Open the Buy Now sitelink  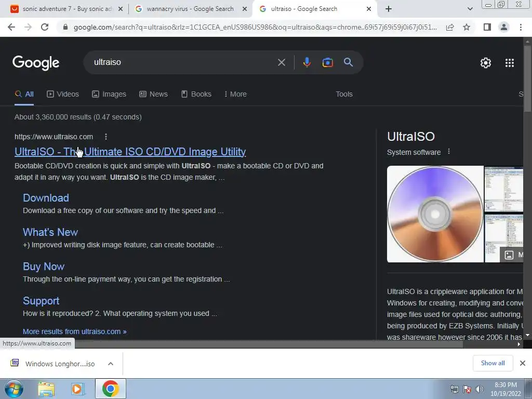[x=44, y=267]
